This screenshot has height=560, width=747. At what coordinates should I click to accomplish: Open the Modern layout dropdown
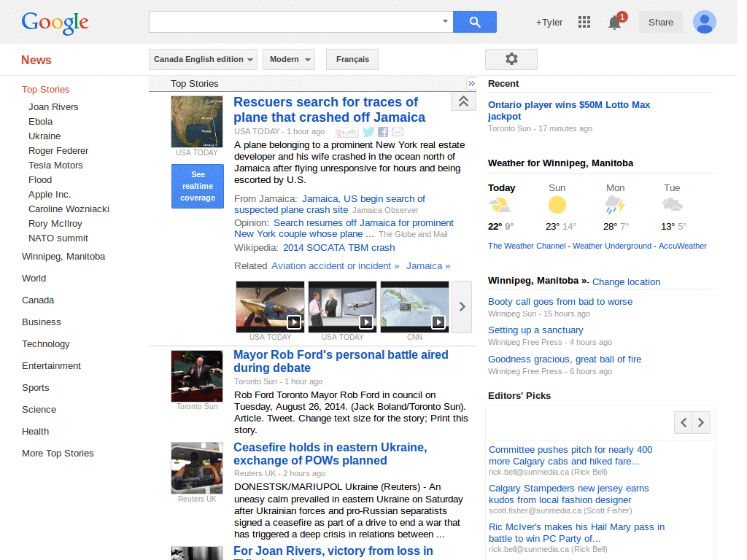[x=289, y=60]
